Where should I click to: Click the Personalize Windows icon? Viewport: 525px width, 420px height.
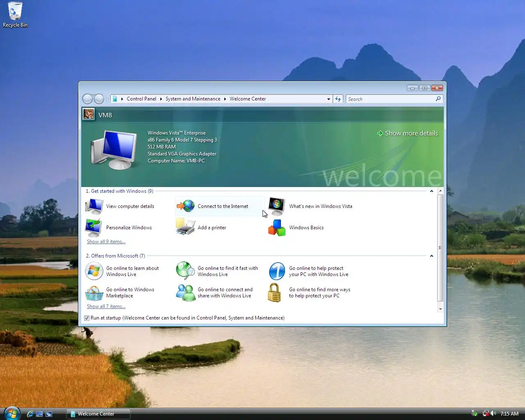click(94, 228)
